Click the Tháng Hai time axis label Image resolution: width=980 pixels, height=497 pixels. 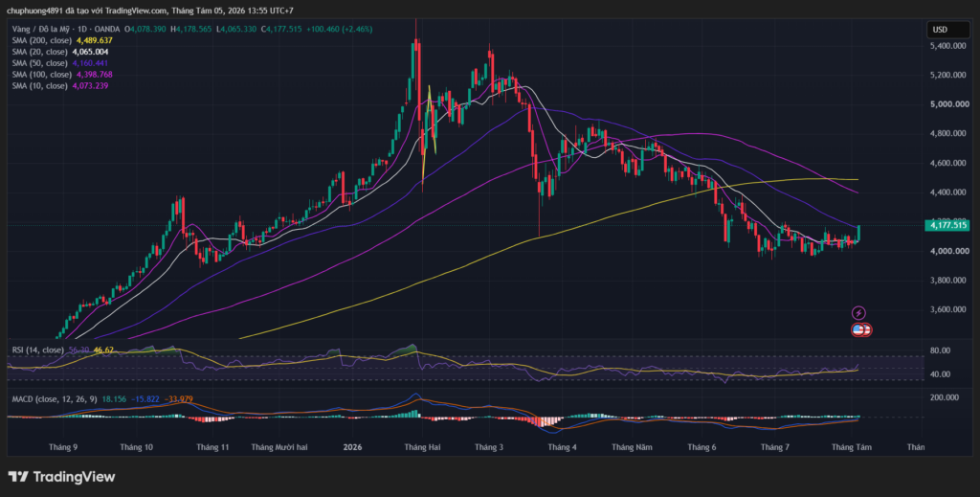(x=422, y=447)
